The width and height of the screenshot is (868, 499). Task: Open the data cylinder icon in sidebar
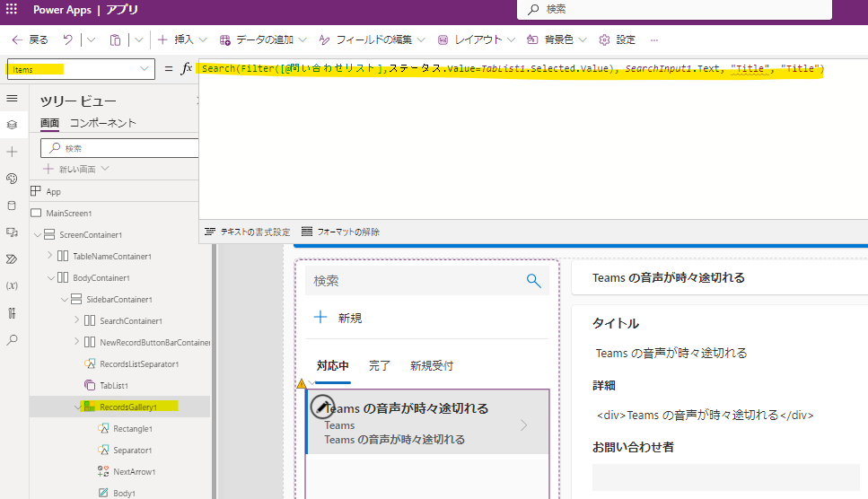pos(13,206)
